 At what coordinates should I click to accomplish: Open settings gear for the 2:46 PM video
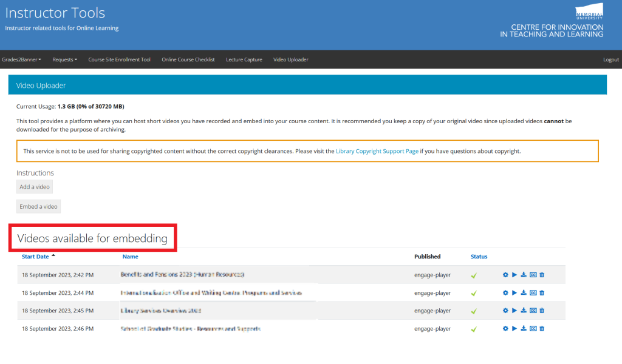point(505,328)
